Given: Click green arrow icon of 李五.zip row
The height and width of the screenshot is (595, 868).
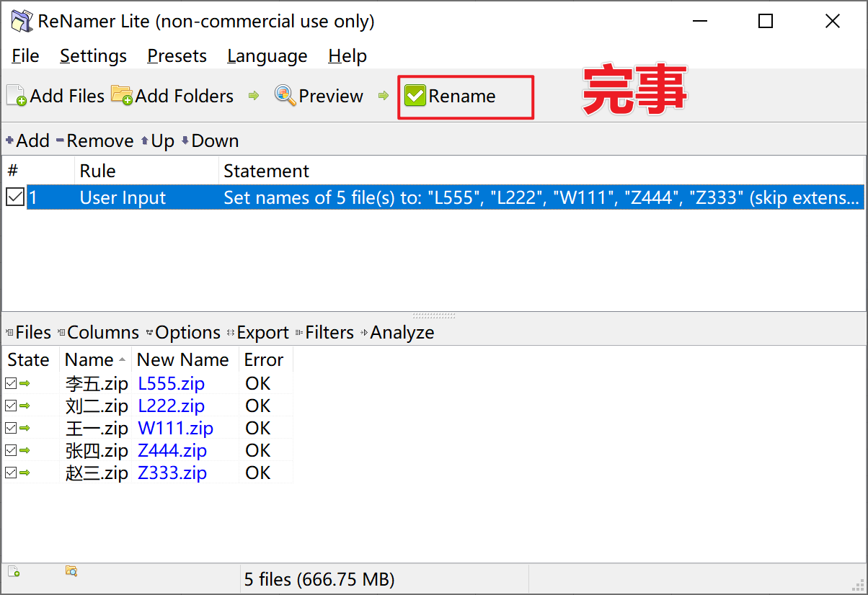Looking at the screenshot, I should [x=25, y=383].
